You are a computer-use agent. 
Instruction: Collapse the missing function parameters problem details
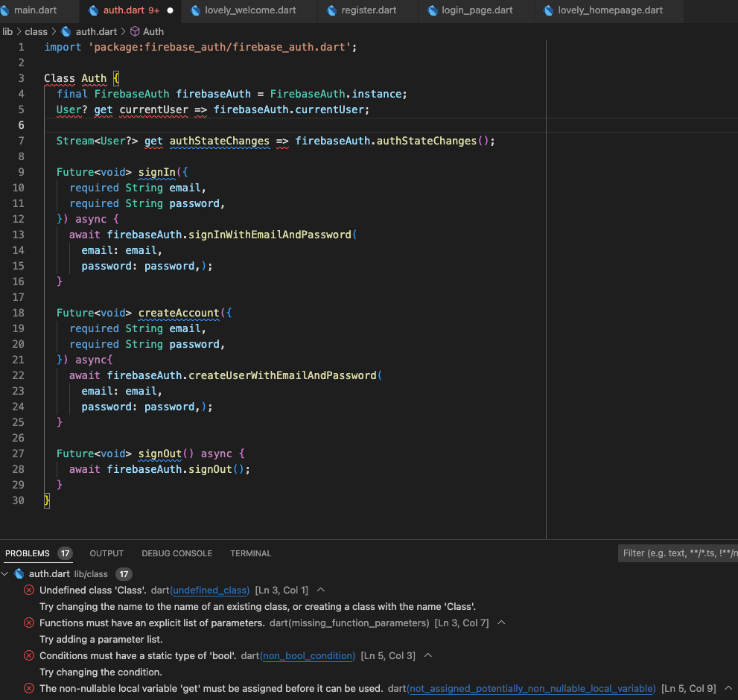coord(502,623)
